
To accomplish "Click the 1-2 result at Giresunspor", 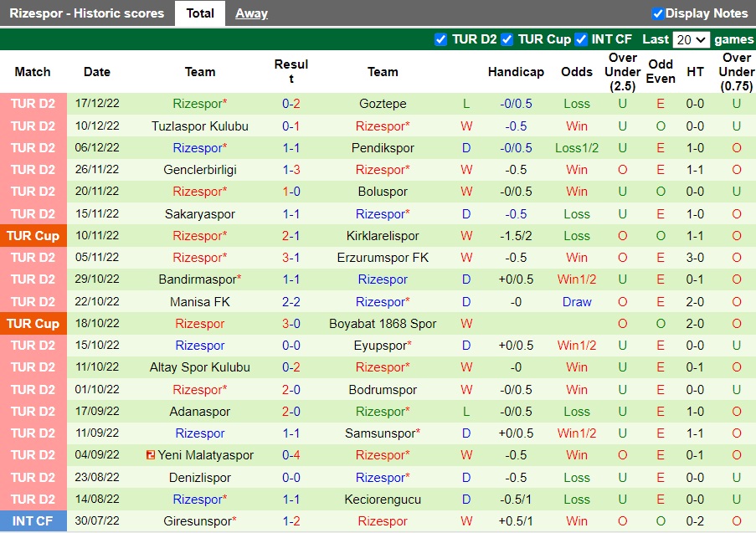I will pos(291,521).
